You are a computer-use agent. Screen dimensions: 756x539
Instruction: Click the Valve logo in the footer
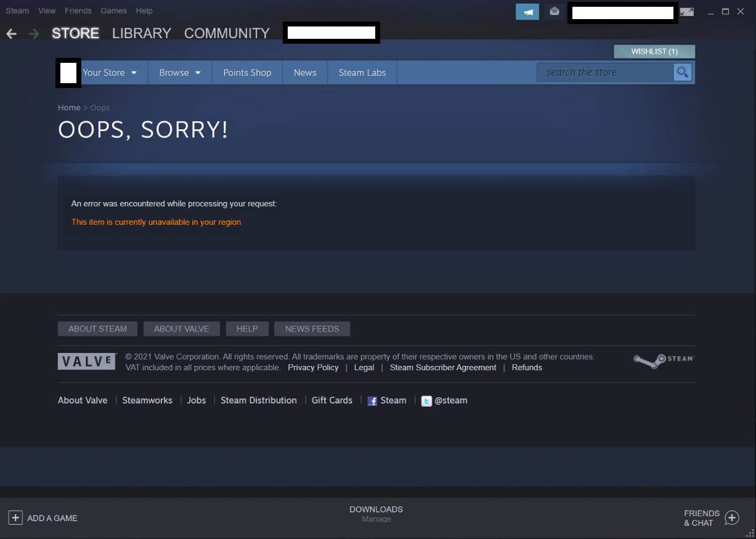pos(86,360)
